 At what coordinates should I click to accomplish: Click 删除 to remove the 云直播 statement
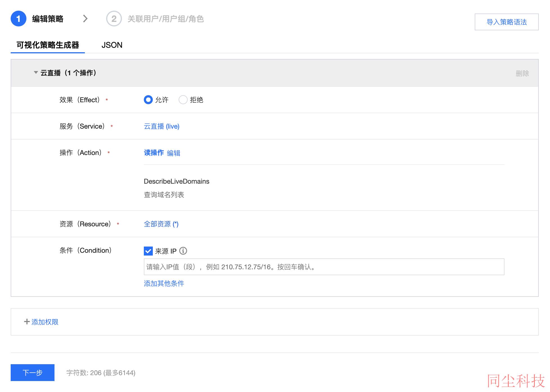tap(522, 73)
